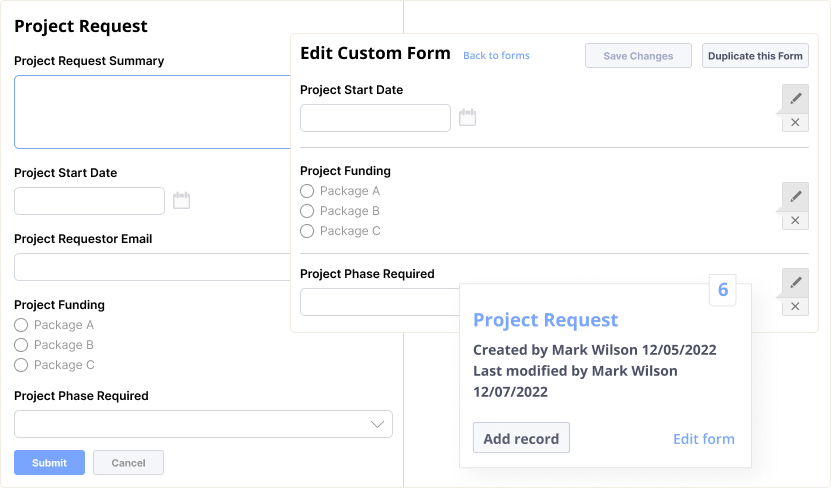Select Package A in Project Request form
The height and width of the screenshot is (488, 831).
(x=22, y=325)
